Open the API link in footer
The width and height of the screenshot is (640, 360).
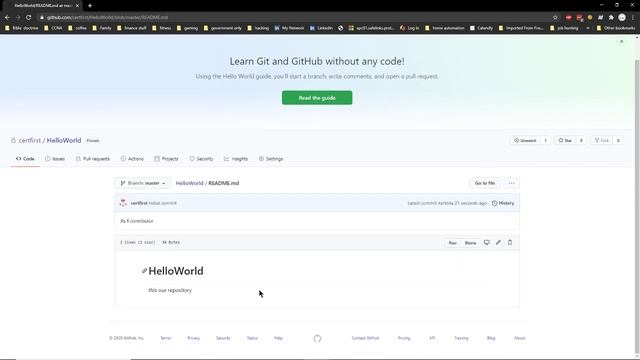[x=432, y=338]
